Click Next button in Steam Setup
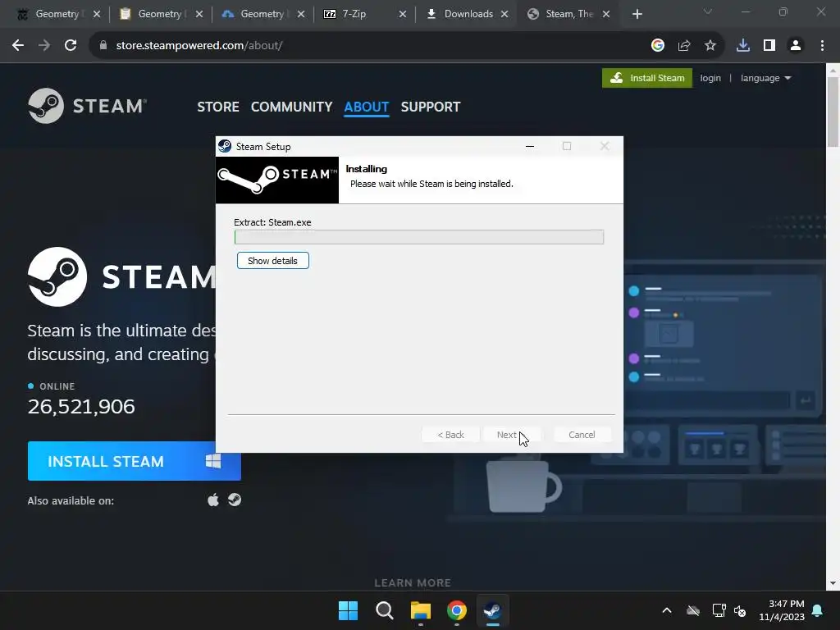 click(x=512, y=435)
